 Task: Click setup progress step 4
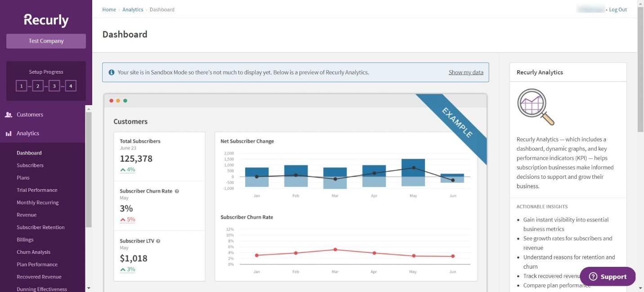pyautogui.click(x=71, y=86)
